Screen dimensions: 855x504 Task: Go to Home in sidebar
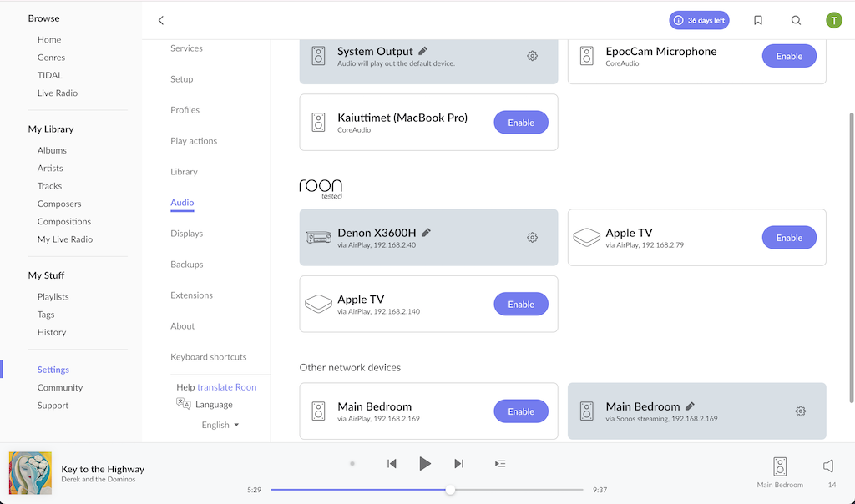coord(49,40)
